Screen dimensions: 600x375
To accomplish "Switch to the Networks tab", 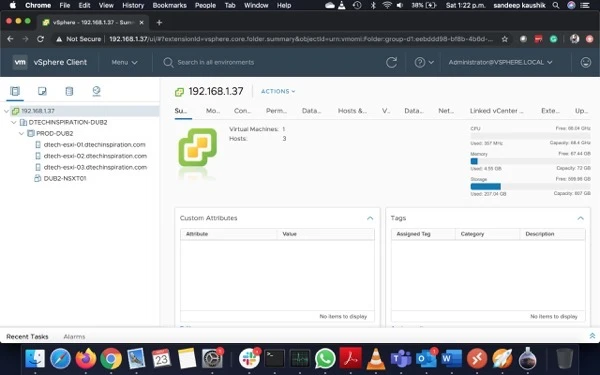I will tap(446, 111).
